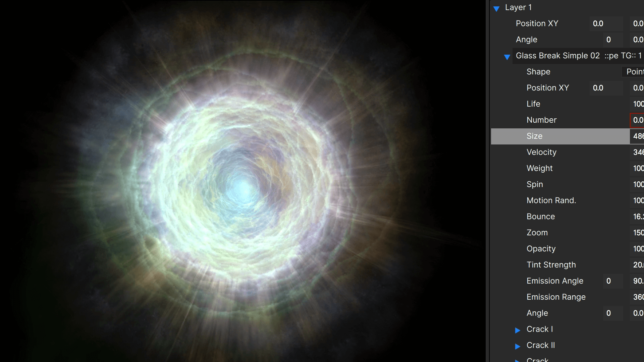Select the Opacity property label

pyautogui.click(x=541, y=249)
